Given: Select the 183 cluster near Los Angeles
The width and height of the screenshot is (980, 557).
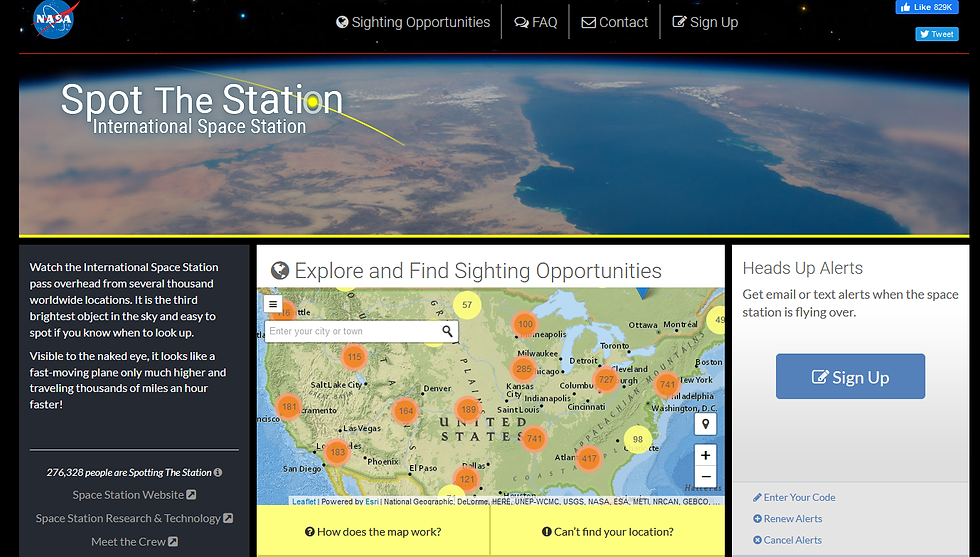Looking at the screenshot, I should pyautogui.click(x=338, y=452).
